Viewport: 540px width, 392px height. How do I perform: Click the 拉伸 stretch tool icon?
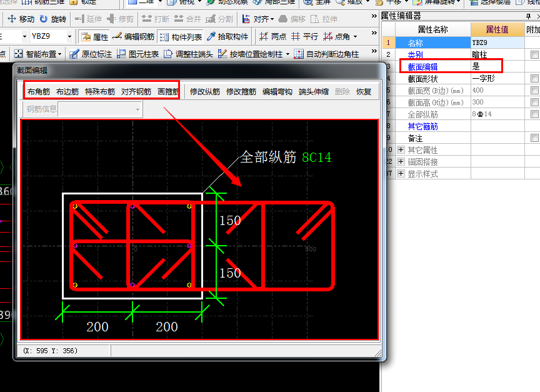point(315,19)
